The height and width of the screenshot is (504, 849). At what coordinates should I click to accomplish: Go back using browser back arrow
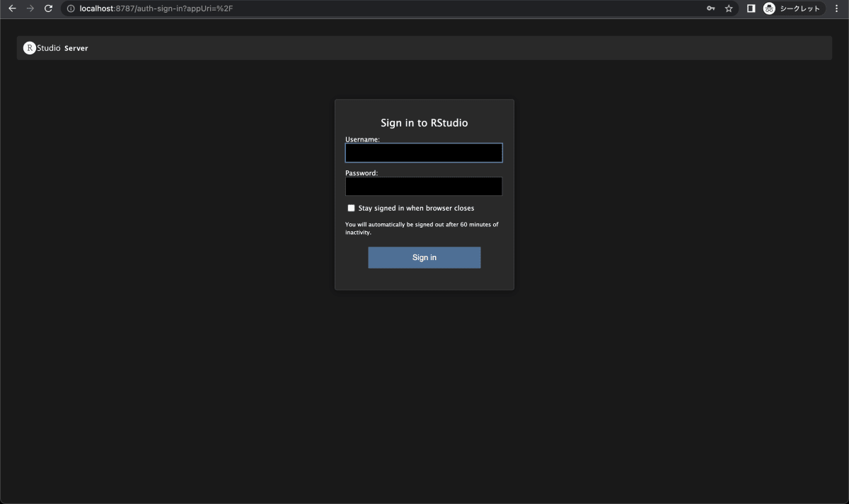(x=12, y=8)
